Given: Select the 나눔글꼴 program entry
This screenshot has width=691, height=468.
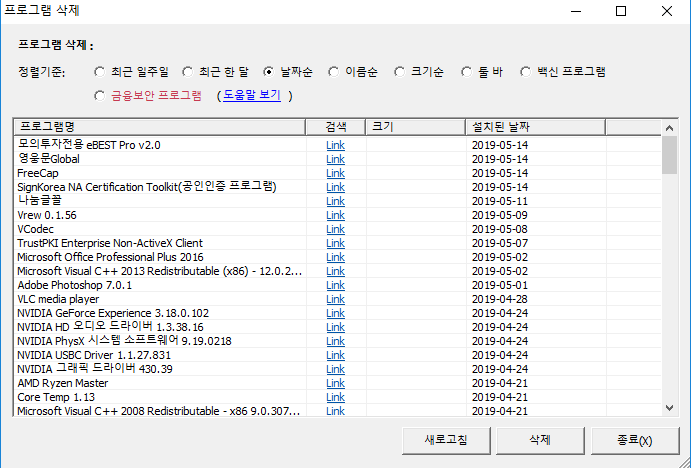Looking at the screenshot, I should point(40,201).
